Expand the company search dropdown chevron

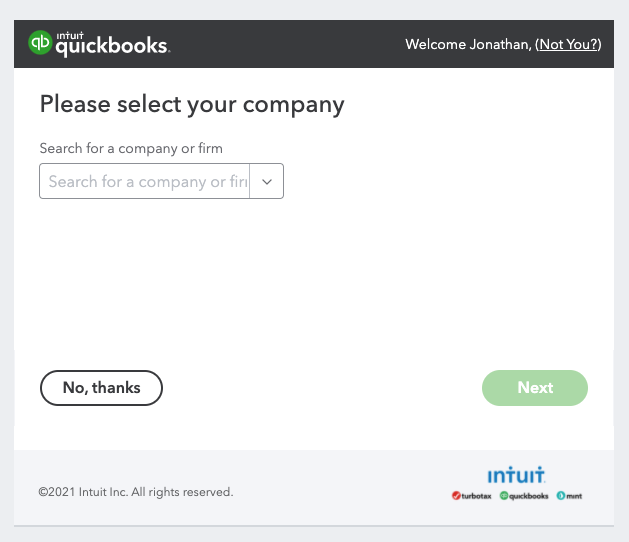[x=267, y=181]
